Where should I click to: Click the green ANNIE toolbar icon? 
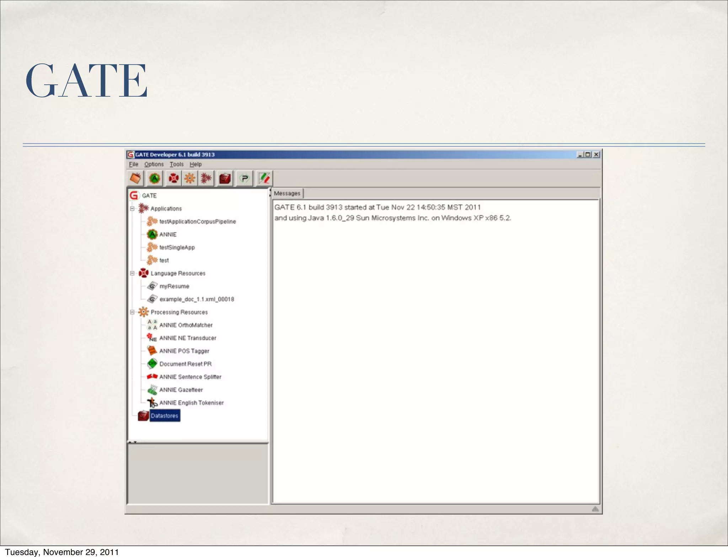tap(154, 178)
